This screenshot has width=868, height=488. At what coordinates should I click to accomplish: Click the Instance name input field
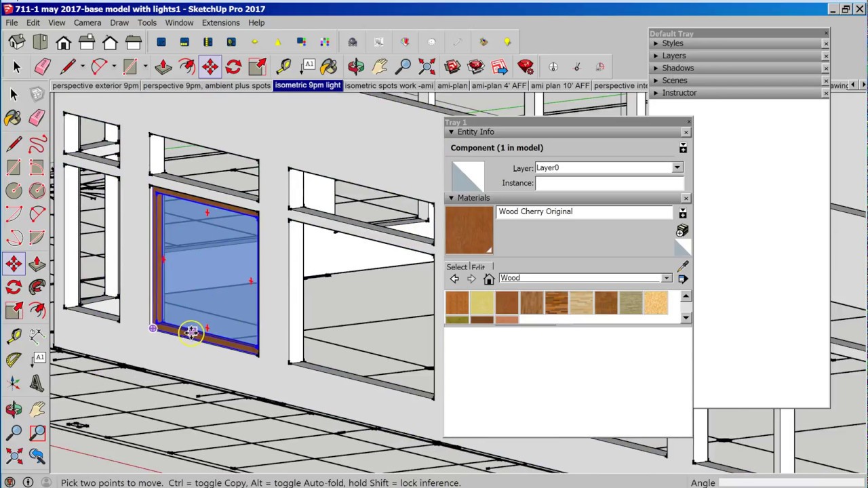[609, 183]
